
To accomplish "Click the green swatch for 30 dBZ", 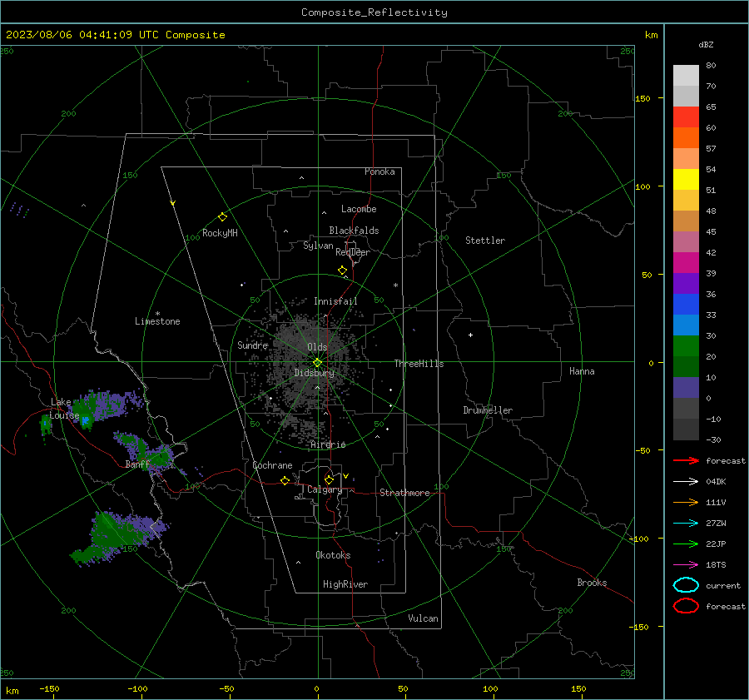I will point(686,345).
